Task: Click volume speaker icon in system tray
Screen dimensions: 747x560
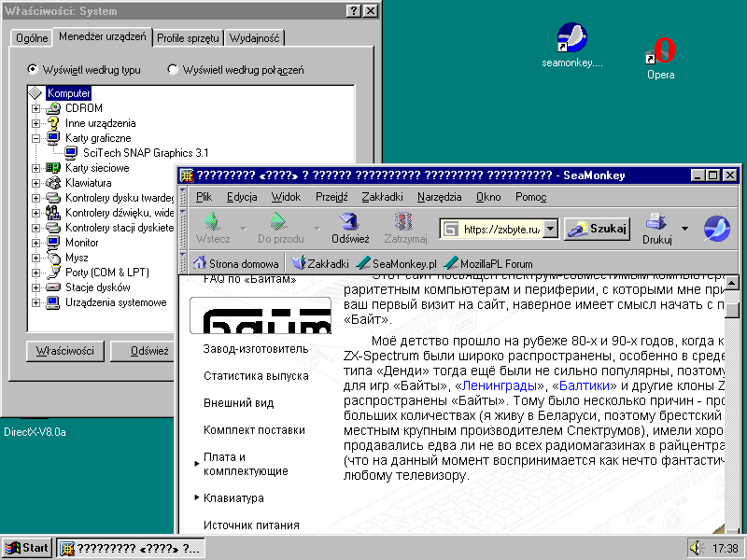Action: pyautogui.click(x=696, y=548)
